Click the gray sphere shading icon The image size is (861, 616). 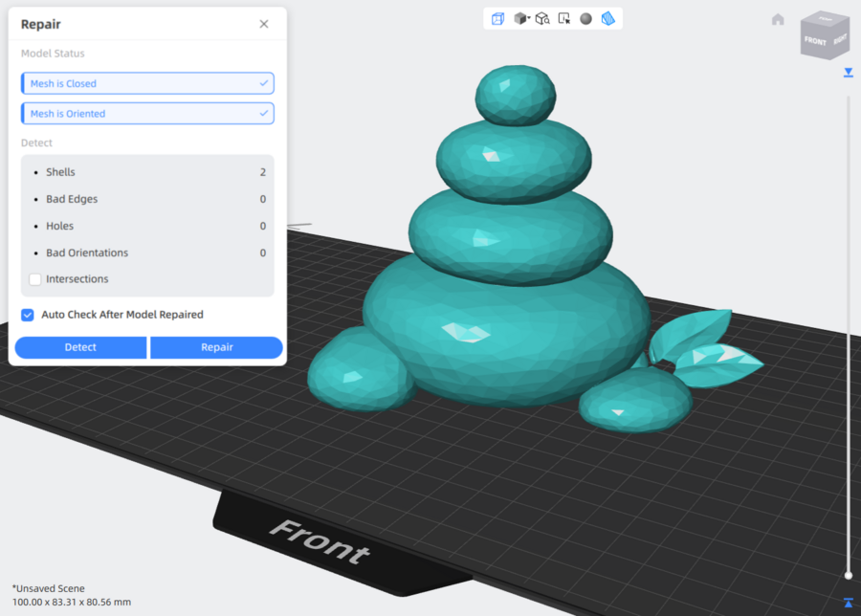pos(585,19)
